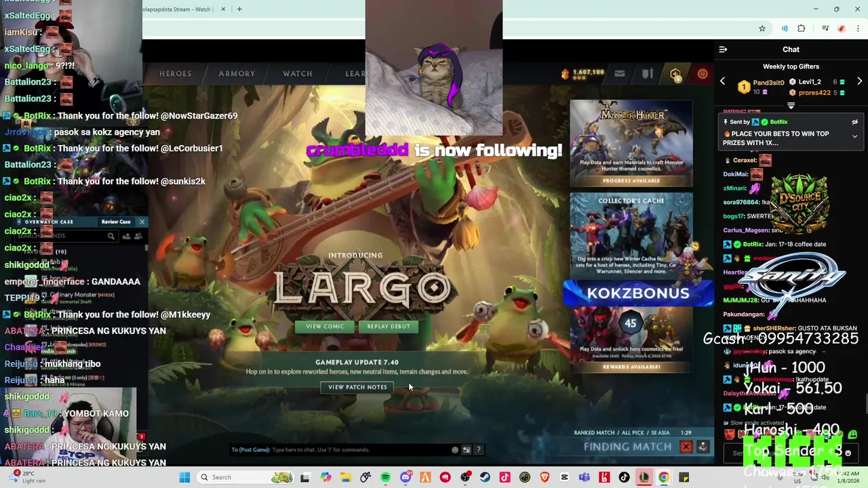
Task: Show next weekly top gifters
Action: pos(859,81)
